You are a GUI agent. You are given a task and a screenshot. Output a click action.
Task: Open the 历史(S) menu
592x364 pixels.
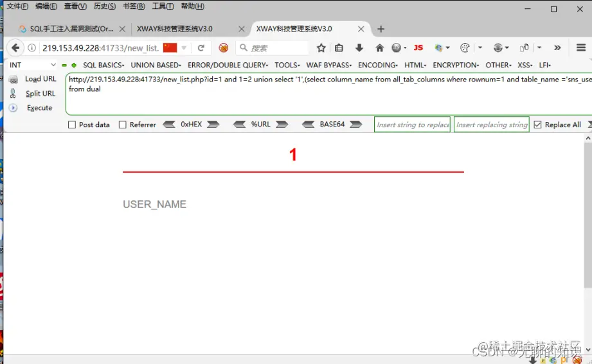[105, 6]
